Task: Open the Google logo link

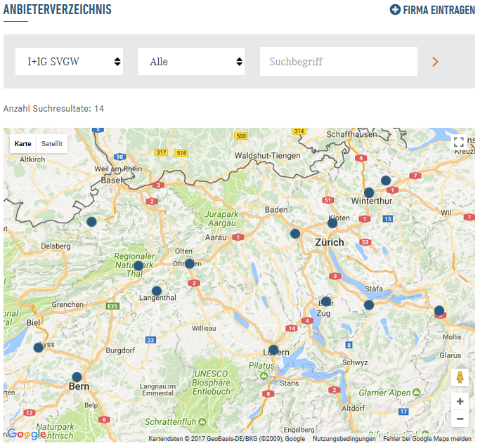Action: point(26,434)
